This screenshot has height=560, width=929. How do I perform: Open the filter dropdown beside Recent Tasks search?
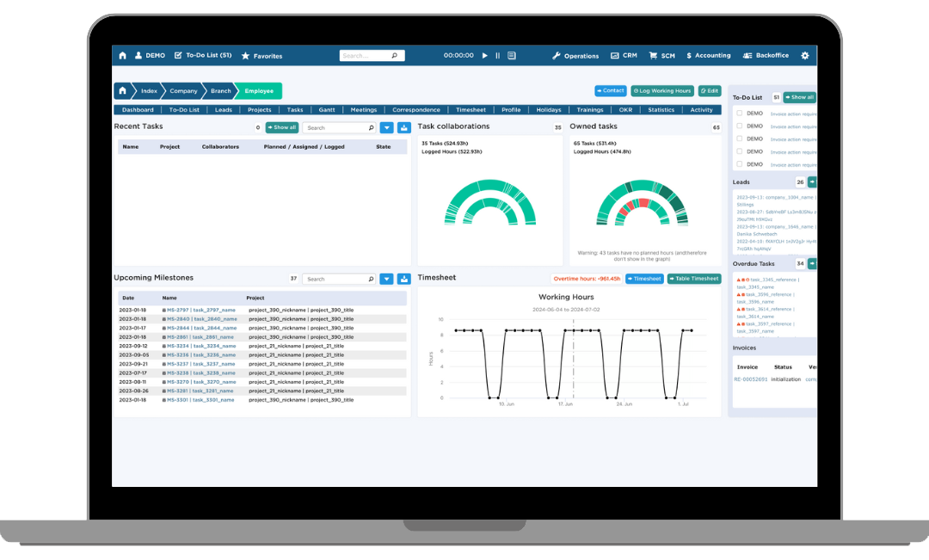point(385,126)
